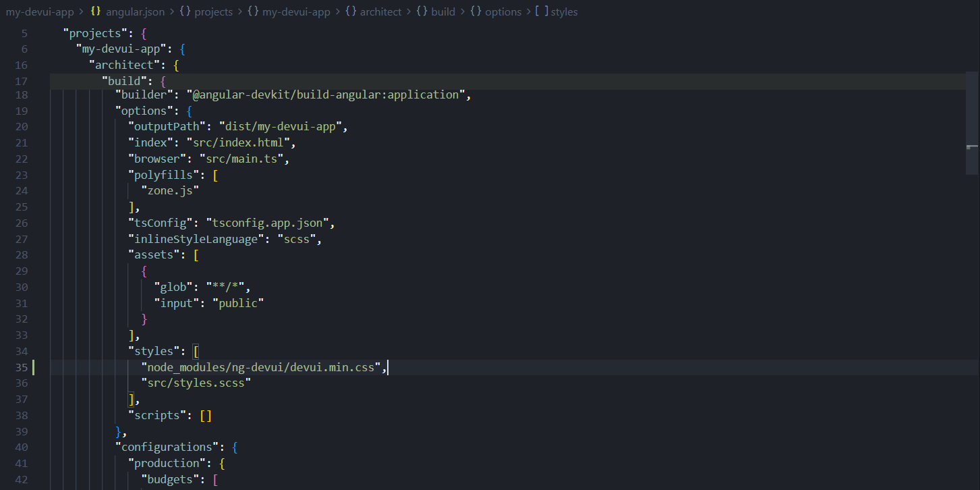Click the "dist/my-devui-app" value
The width and height of the screenshot is (980, 490).
[282, 127]
